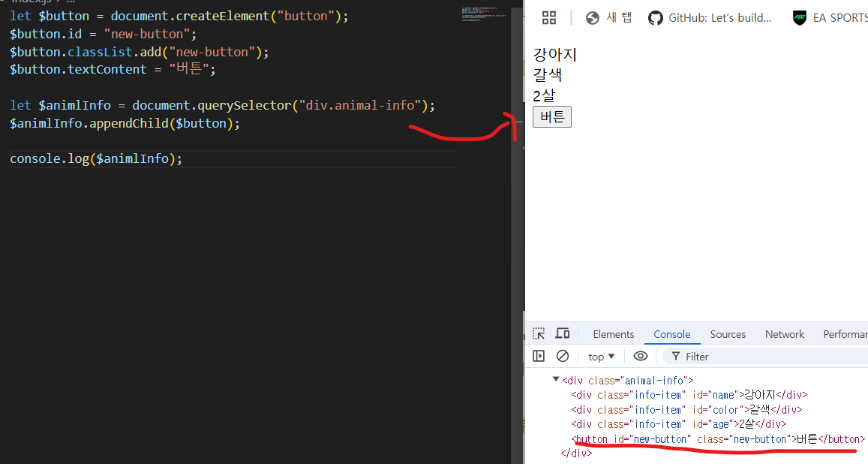The height and width of the screenshot is (464, 868).
Task: Click the editor minimap thumbnail
Action: [484, 14]
